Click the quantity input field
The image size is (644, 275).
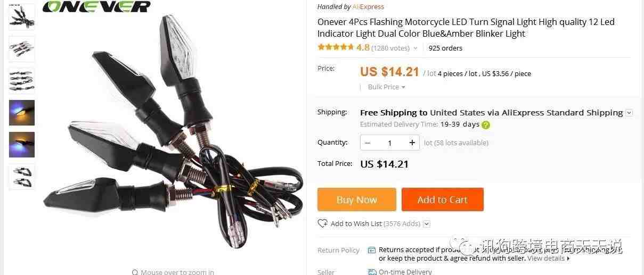[390, 143]
